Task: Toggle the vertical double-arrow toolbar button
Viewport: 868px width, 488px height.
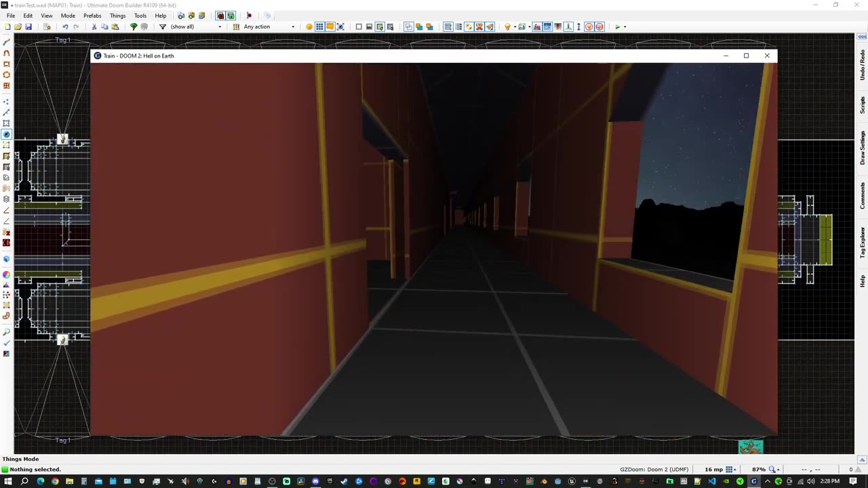Action: coord(578,26)
